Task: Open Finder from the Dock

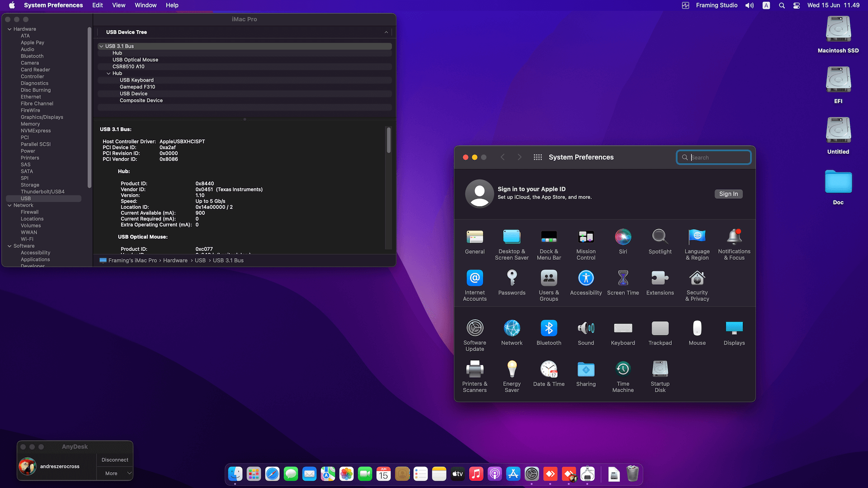Action: (x=235, y=474)
